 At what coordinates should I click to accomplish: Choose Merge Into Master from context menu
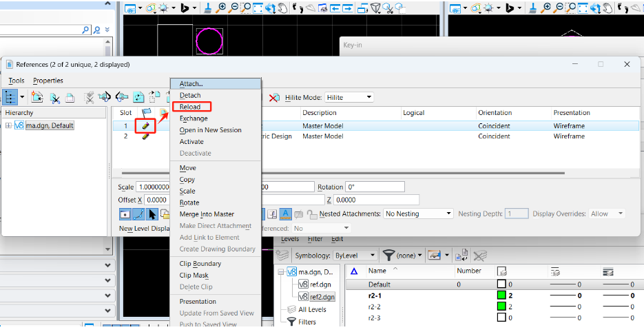pyautogui.click(x=207, y=214)
